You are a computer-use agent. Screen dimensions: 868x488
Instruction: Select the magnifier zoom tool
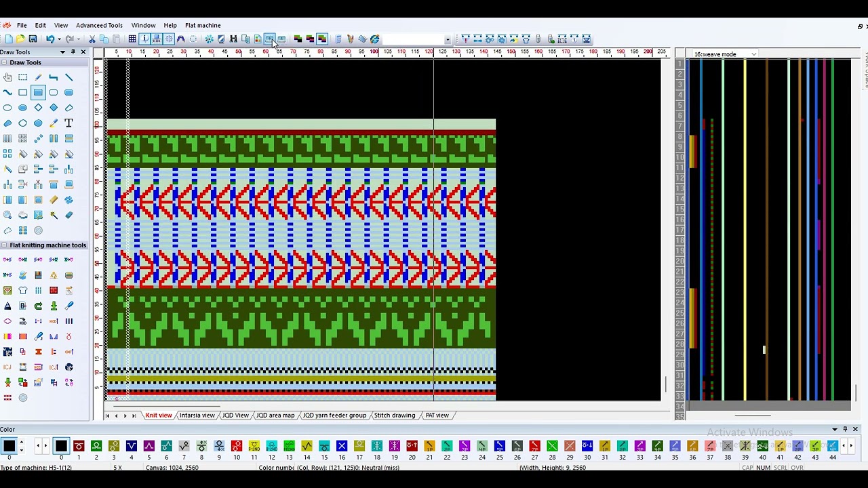click(x=7, y=215)
